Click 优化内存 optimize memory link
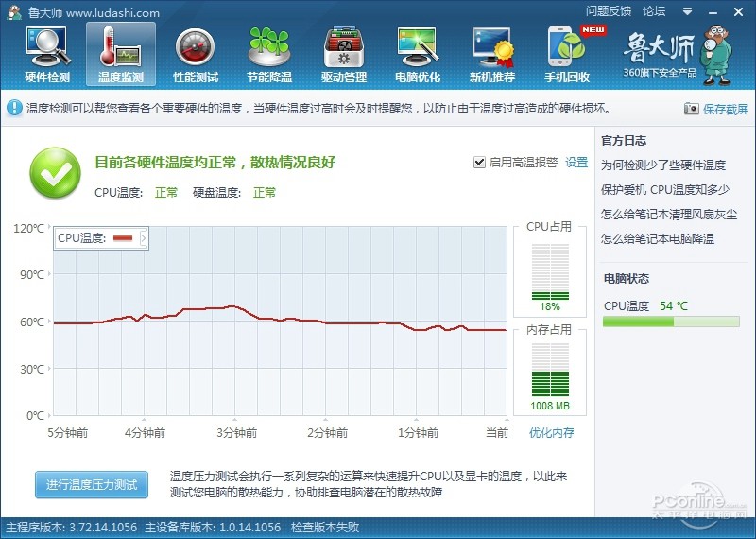The height and width of the screenshot is (539, 756). pos(552,432)
